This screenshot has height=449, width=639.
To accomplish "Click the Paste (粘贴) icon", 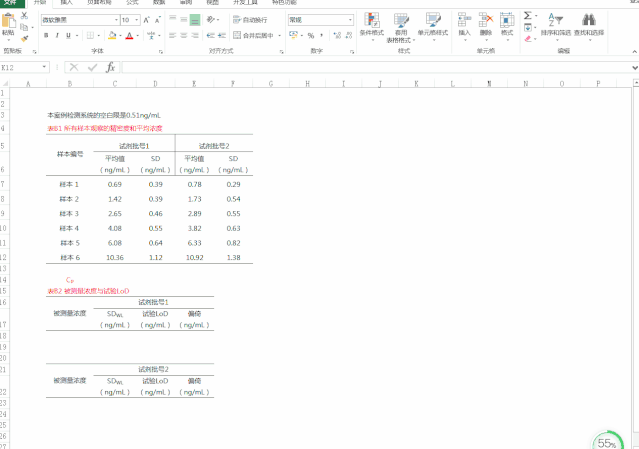I will pos(8,22).
